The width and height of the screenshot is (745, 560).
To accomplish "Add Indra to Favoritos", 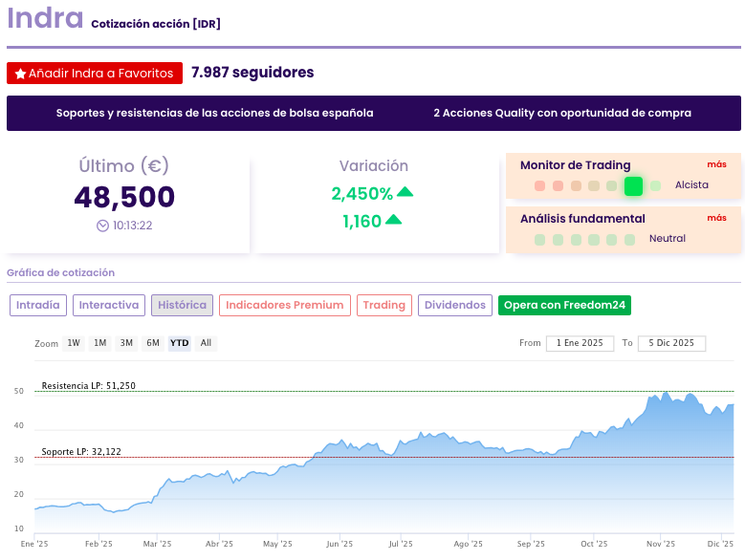I will pyautogui.click(x=95, y=73).
